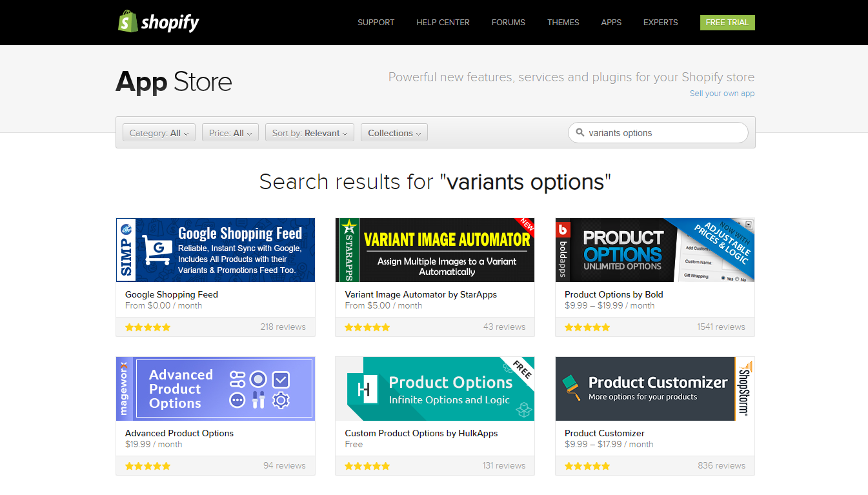Click the Product Customizer banner image
868x495 pixels.
point(655,389)
